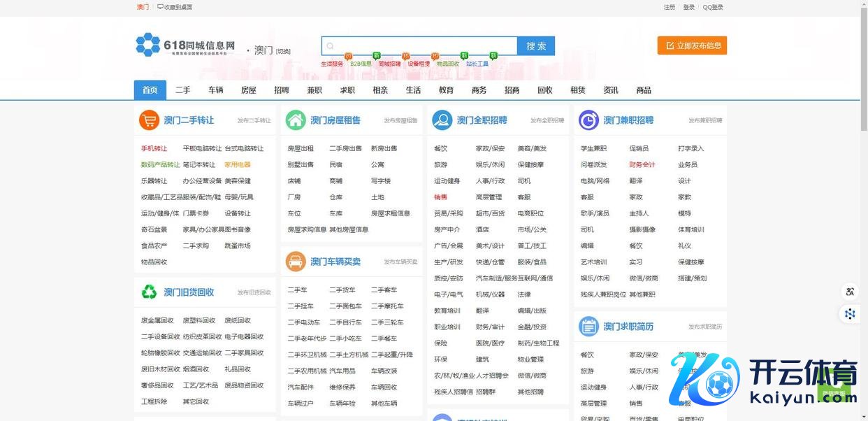Click the green recycle icon for 澳门旧货回收
This screenshot has height=421, width=868.
click(x=149, y=292)
